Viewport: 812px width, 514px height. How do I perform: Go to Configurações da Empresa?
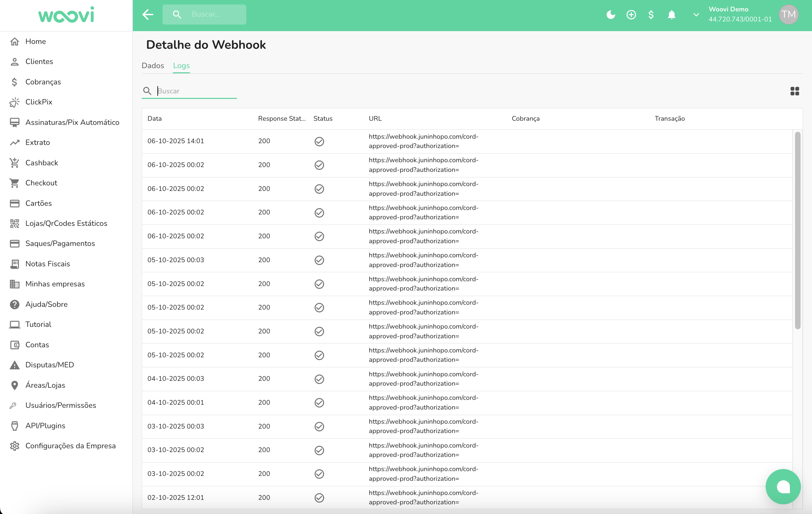pos(71,446)
